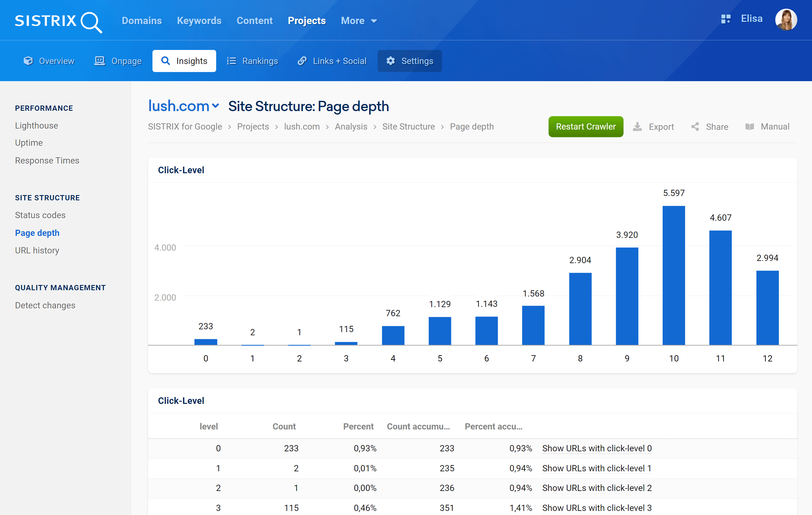This screenshot has width=812, height=515.
Task: Open Response Times in the sidebar
Action: (47, 160)
